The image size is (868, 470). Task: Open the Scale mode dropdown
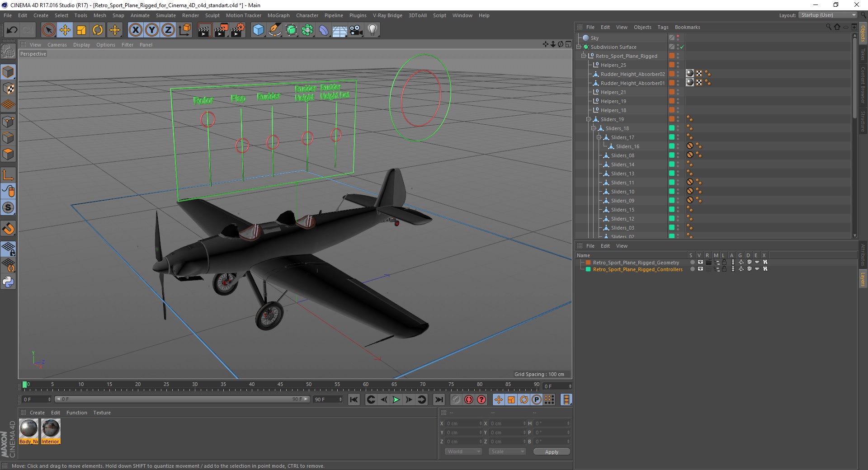pyautogui.click(x=507, y=451)
